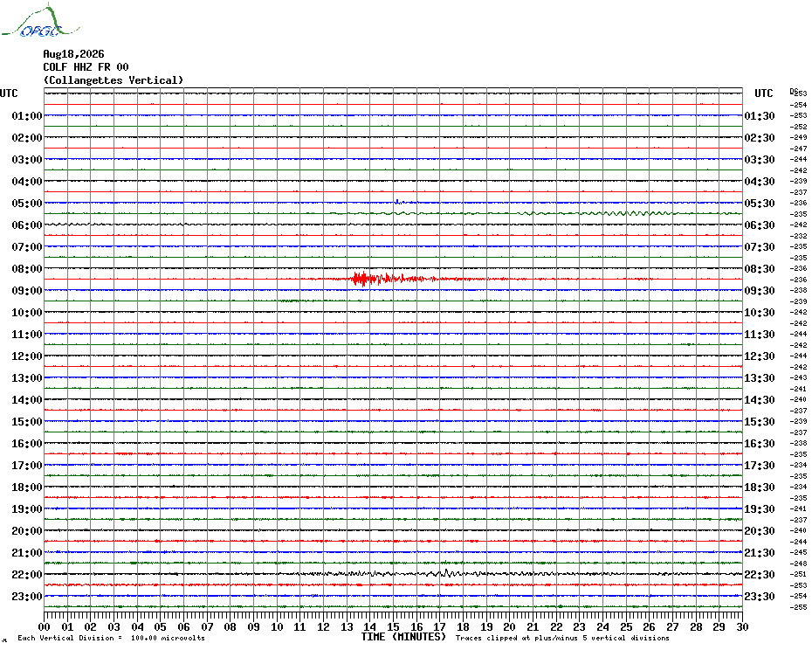Image resolution: width=812 pixels, height=650 pixels.
Task: Click the TIME (MINUTES) axis title
Action: 403,637
